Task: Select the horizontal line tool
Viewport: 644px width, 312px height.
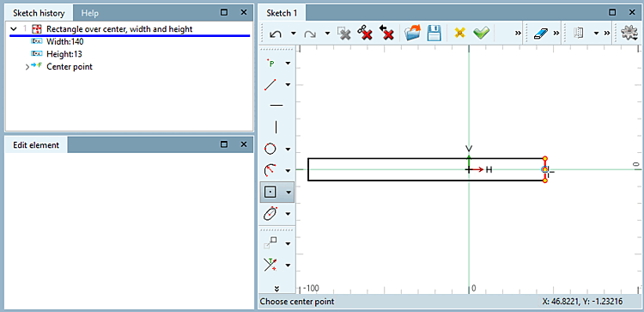Action: coord(276,106)
